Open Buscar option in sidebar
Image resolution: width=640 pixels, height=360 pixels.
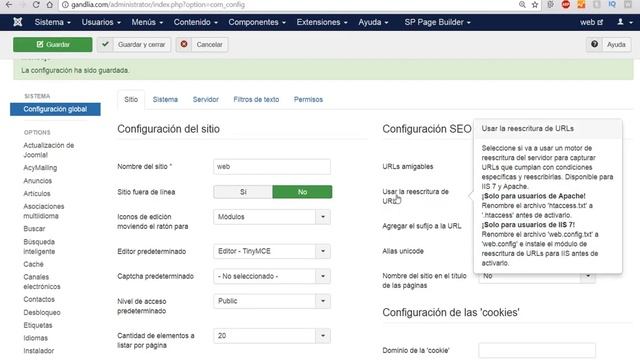pos(34,229)
